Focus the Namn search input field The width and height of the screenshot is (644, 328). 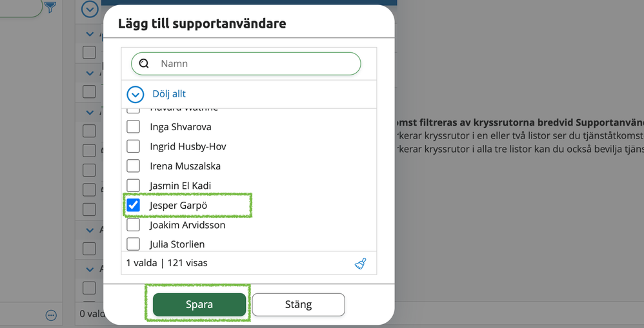click(246, 64)
